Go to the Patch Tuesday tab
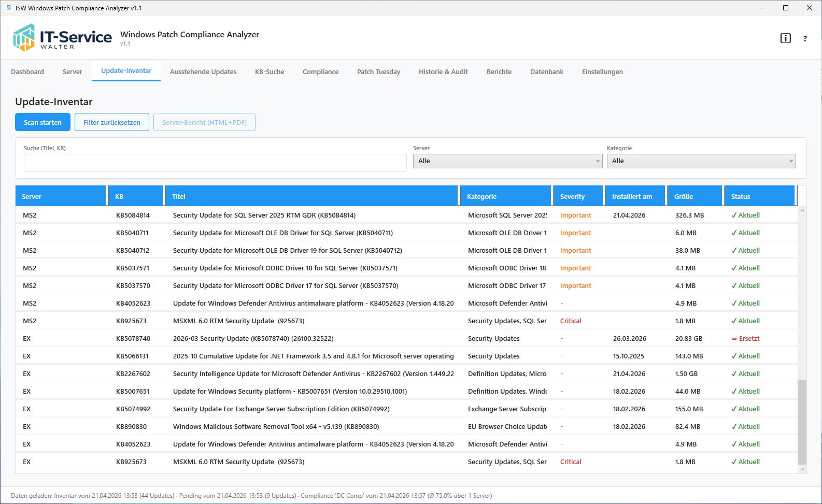 click(x=378, y=72)
